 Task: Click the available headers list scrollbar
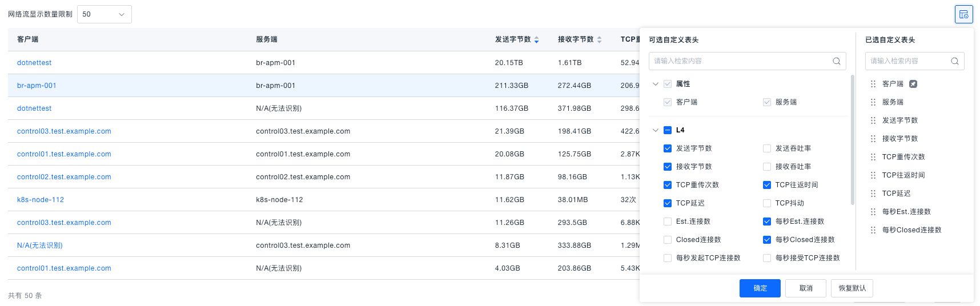coord(853,140)
